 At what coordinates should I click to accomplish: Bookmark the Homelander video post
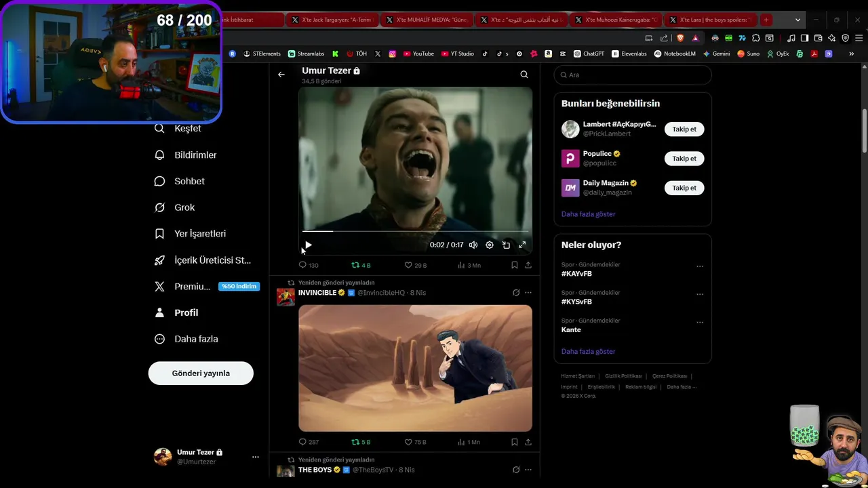[x=515, y=265]
